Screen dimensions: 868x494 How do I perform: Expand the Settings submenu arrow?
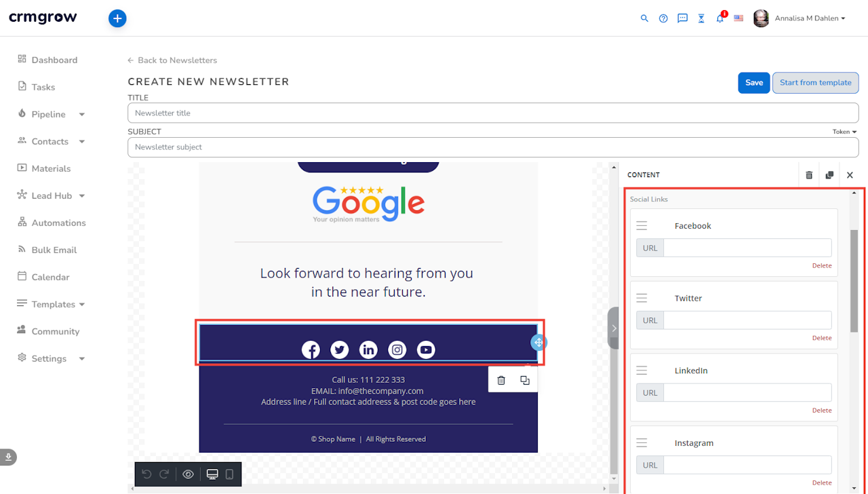tap(82, 359)
